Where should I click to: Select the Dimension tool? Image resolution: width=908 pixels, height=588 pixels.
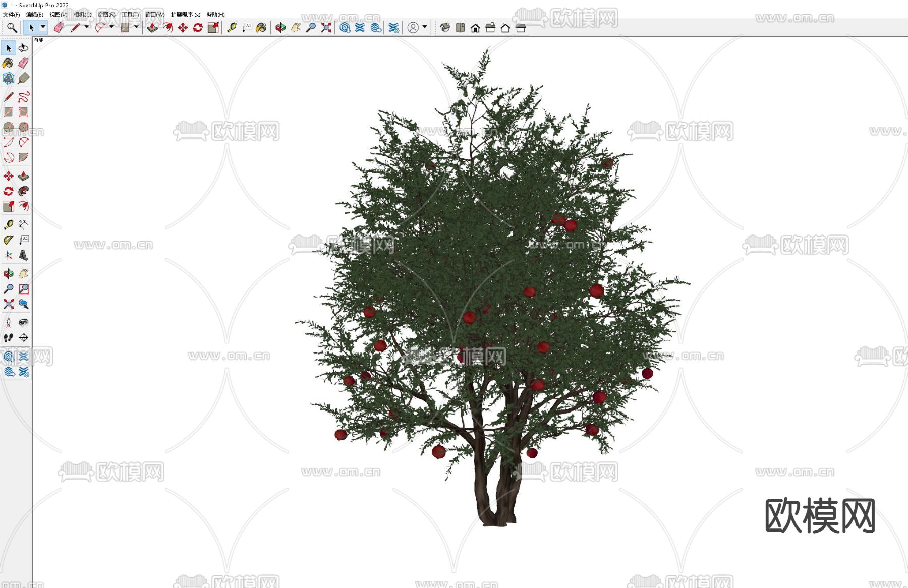pyautogui.click(x=24, y=224)
